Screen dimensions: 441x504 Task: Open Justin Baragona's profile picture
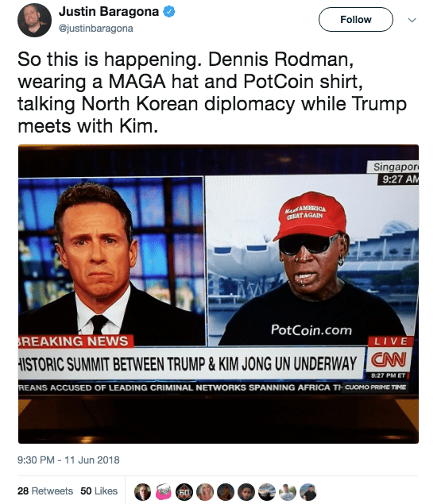pos(34,20)
